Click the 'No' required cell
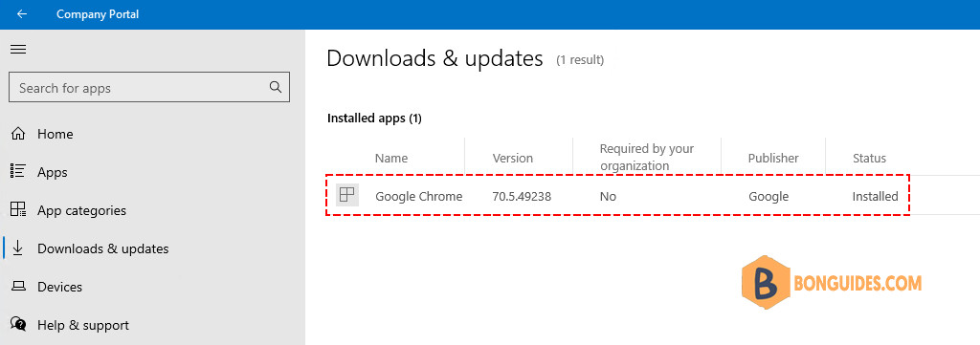 point(608,197)
